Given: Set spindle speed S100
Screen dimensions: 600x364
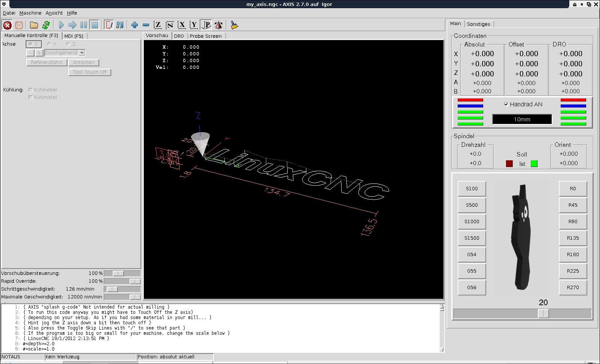Looking at the screenshot, I should point(472,189).
